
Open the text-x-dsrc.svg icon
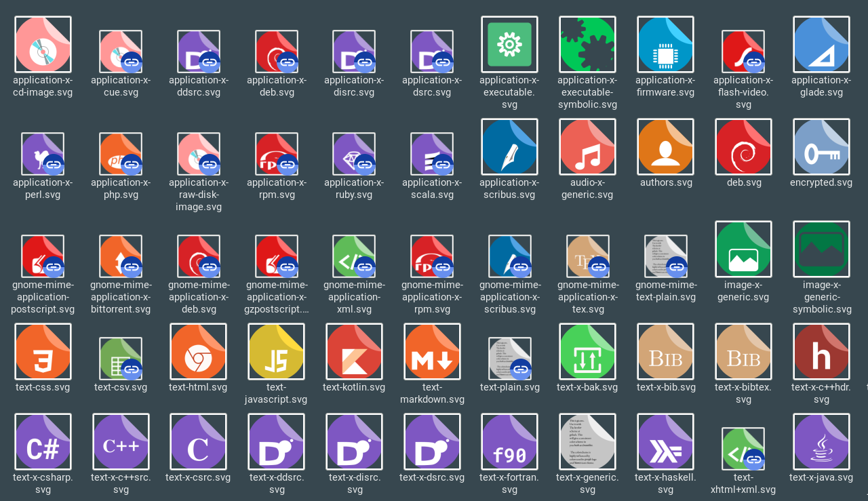[x=432, y=441]
